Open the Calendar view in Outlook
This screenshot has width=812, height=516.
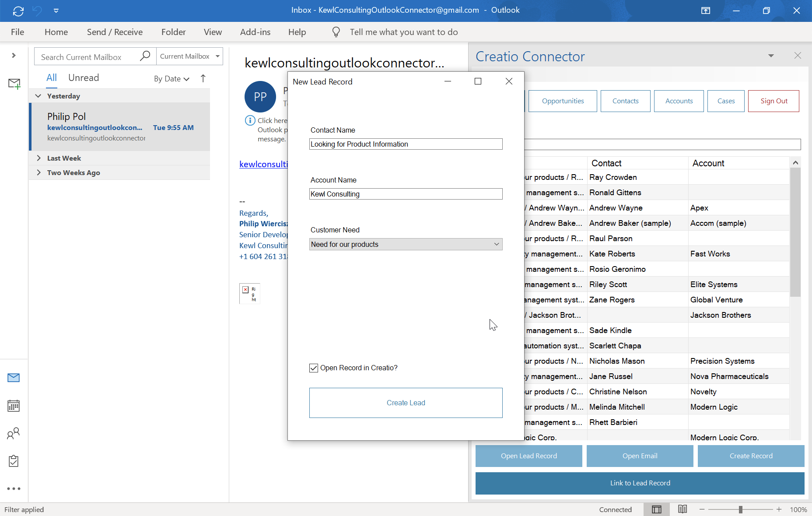point(14,406)
